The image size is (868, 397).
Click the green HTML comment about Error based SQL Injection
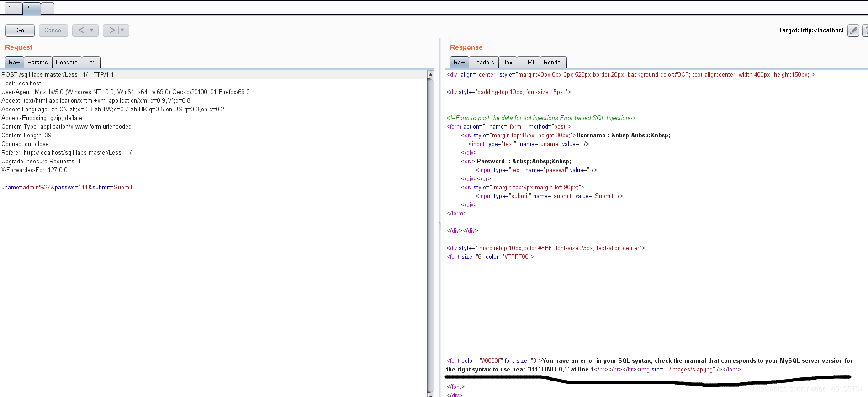click(x=541, y=118)
